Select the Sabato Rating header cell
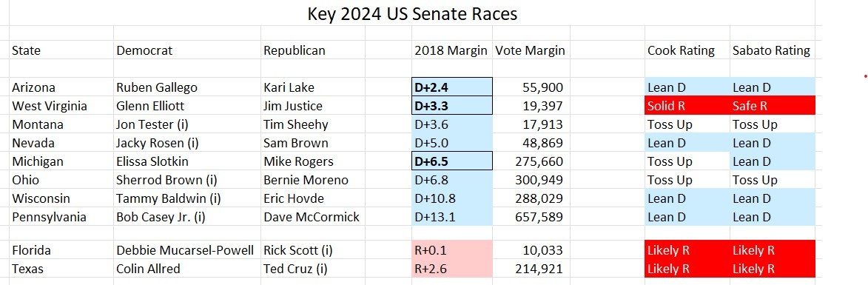Viewport: 868px width, 285px height. click(x=773, y=50)
